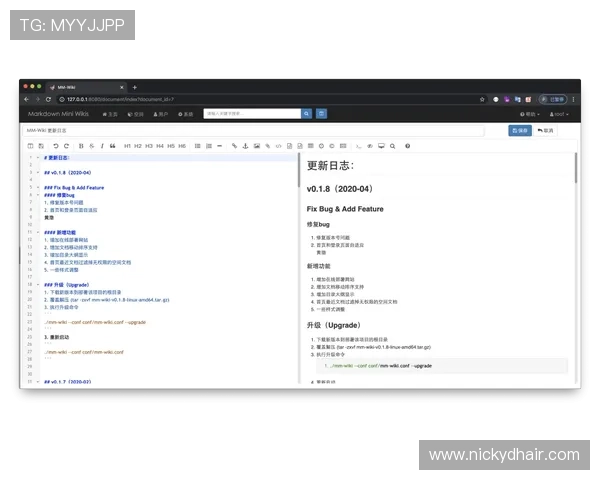Image resolution: width=600 pixels, height=480 pixels.
Task: Open the Home (主页) nav item
Action: 110,114
